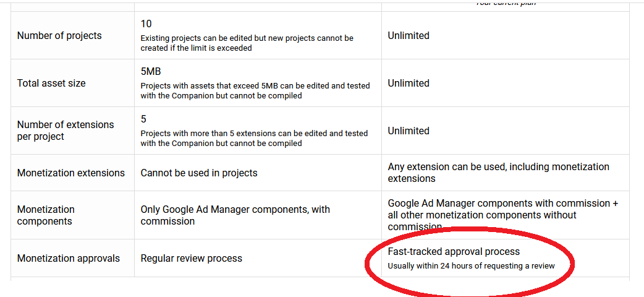Click the 'Regular review process' cell

(x=192, y=259)
